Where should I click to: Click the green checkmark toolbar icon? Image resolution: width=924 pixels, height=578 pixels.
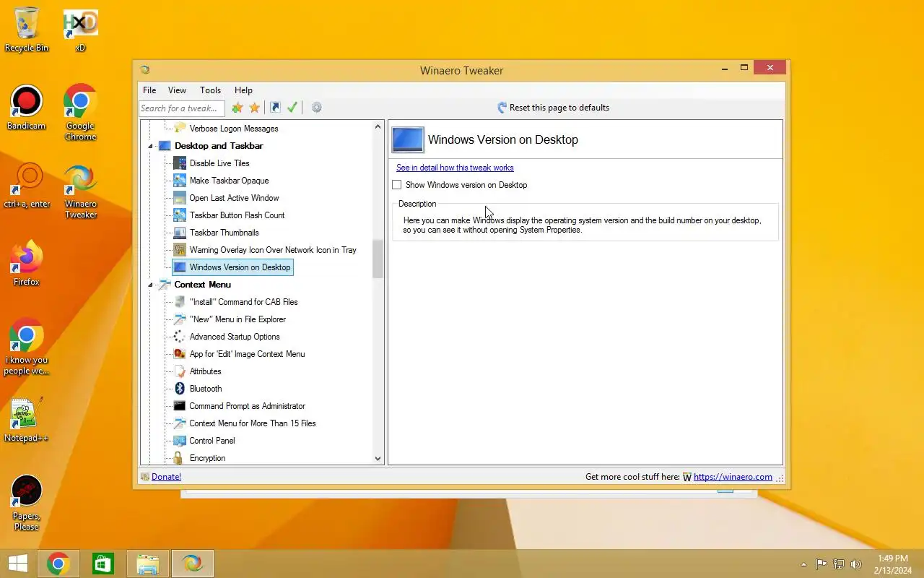[292, 108]
